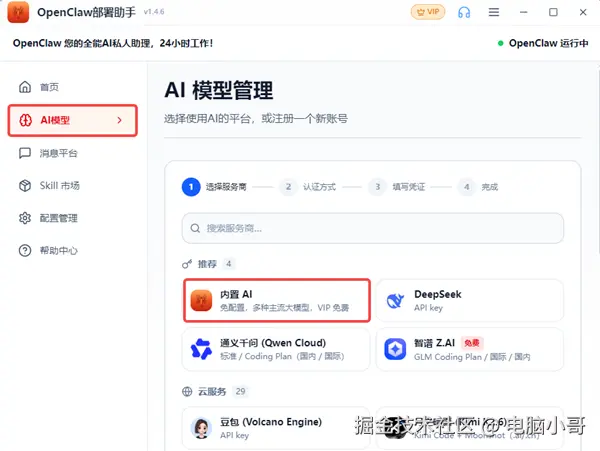Click the question mark icon for 帮助中心
Screen dimensions: 600x451
(25, 251)
